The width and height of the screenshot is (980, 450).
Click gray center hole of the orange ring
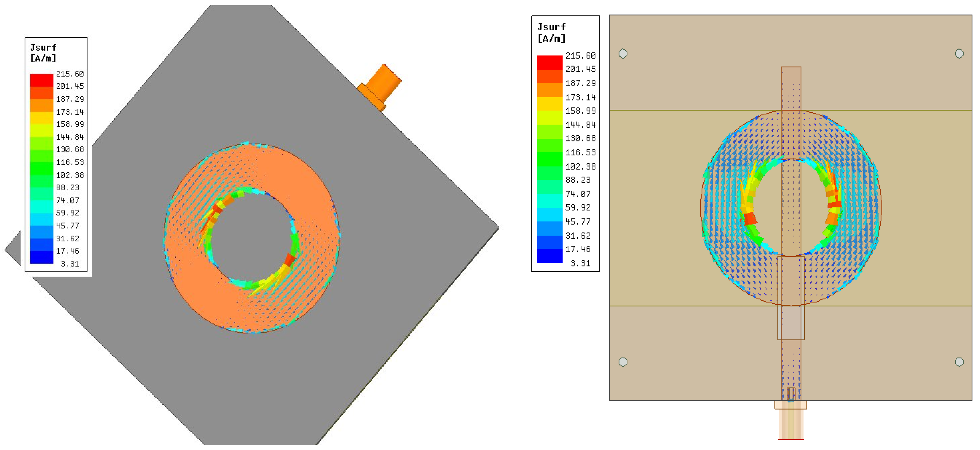tap(252, 236)
